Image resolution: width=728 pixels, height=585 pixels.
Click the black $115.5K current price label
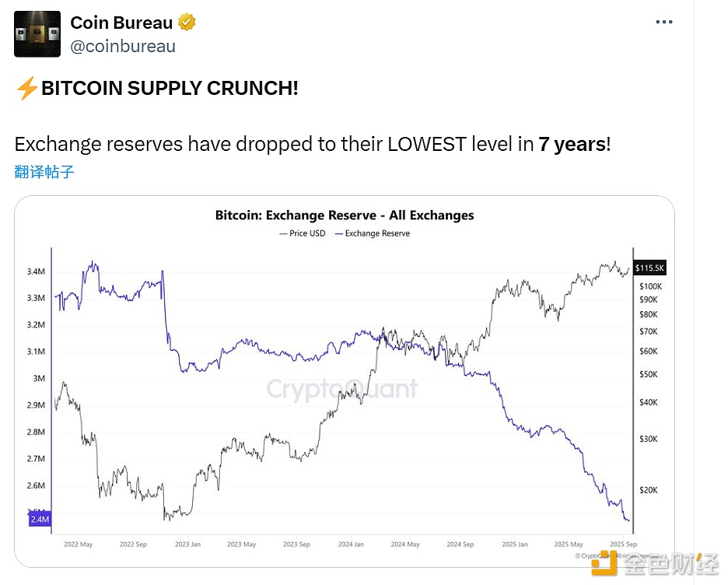(650, 268)
